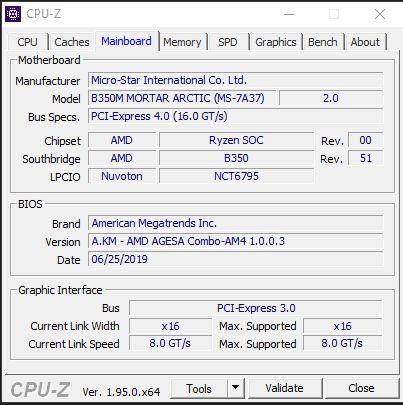Click the BIOS Date field 06/25/2019
Screen dimensions: 403x405
(x=236, y=259)
